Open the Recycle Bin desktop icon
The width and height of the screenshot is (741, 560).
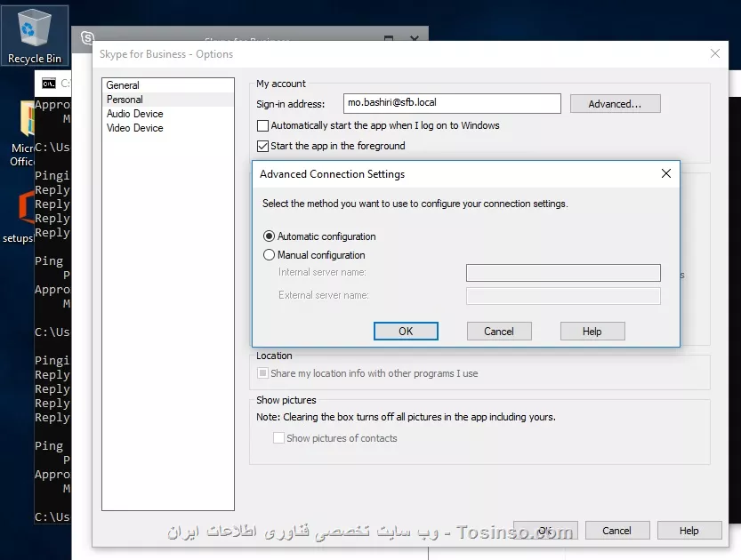(x=35, y=36)
